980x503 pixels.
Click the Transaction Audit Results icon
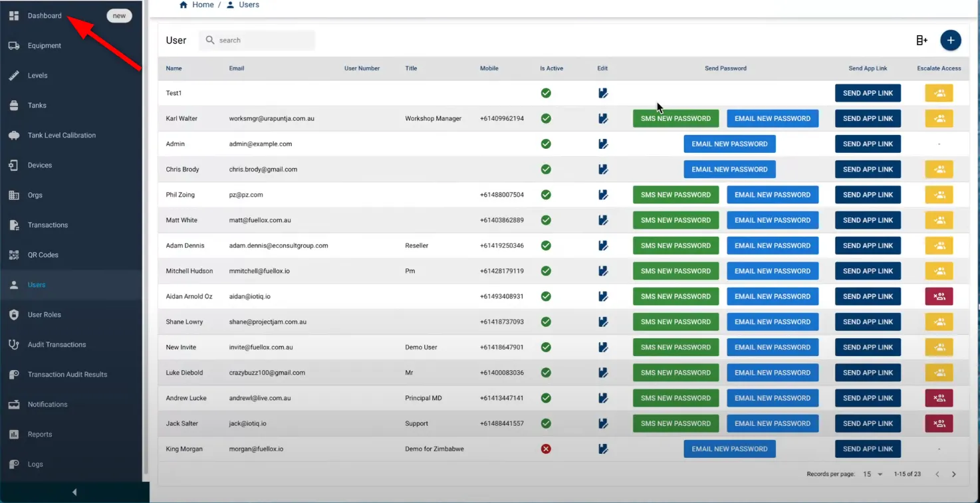coord(13,375)
